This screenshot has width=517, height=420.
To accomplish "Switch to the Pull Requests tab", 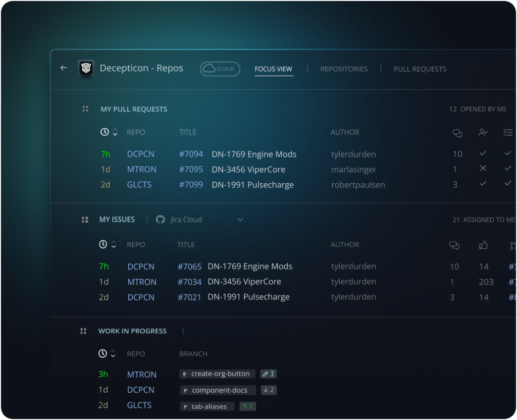I will click(420, 69).
